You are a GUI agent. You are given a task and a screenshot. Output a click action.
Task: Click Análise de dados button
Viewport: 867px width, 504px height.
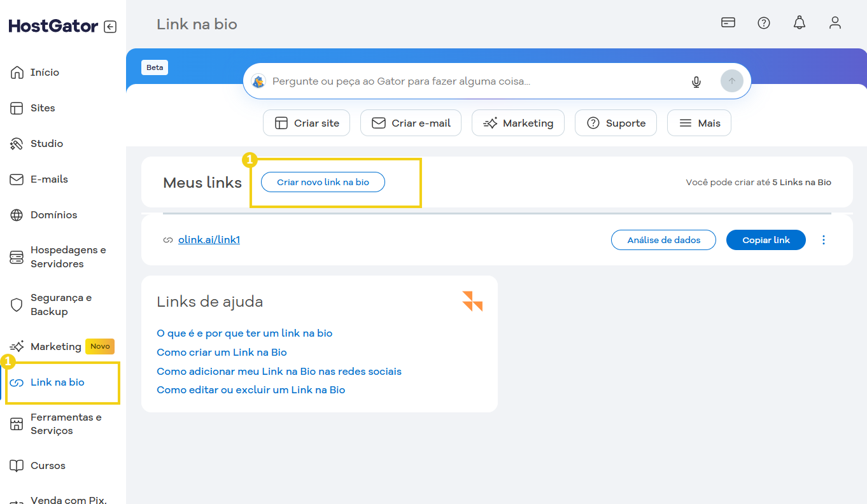[663, 240]
